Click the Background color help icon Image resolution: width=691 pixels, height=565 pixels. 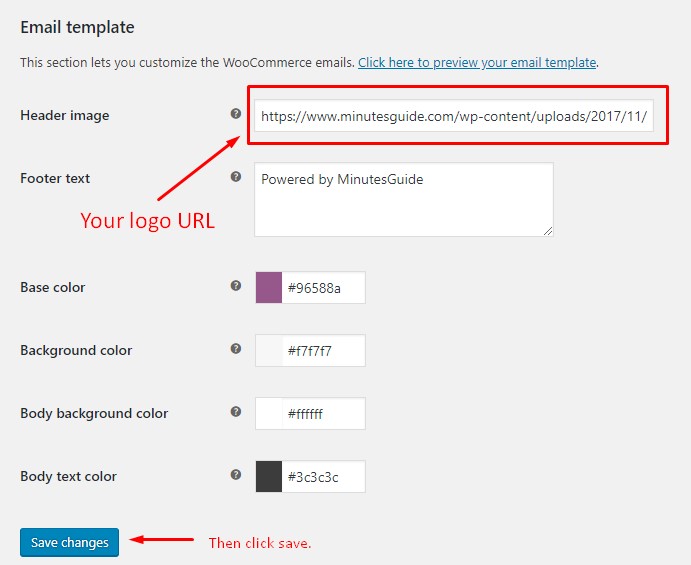[x=236, y=349]
